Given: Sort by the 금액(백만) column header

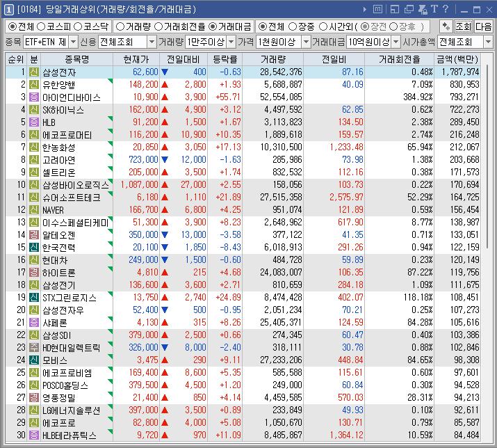Looking at the screenshot, I should pos(457,59).
